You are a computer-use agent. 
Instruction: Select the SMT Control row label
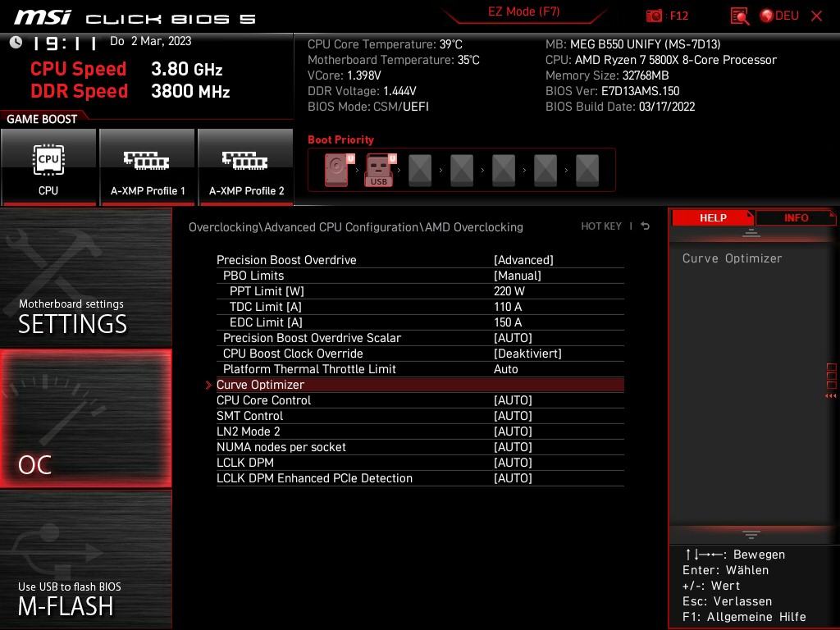click(x=249, y=416)
